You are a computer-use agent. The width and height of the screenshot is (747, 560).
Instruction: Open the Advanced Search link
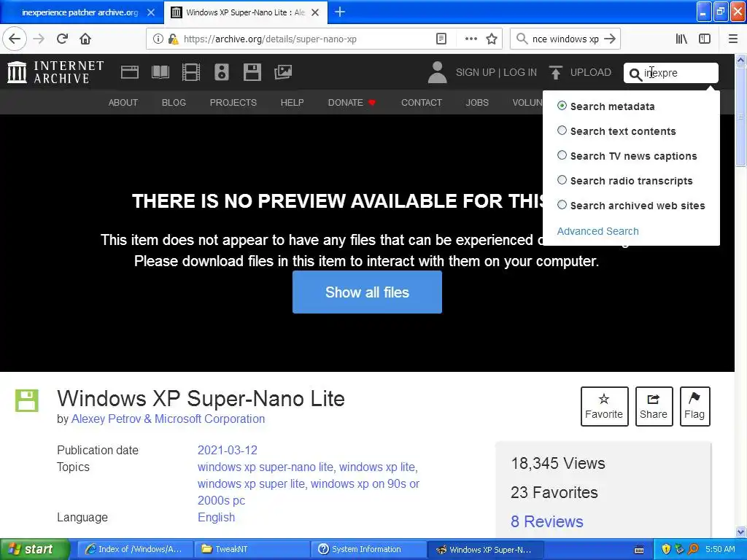tap(597, 231)
